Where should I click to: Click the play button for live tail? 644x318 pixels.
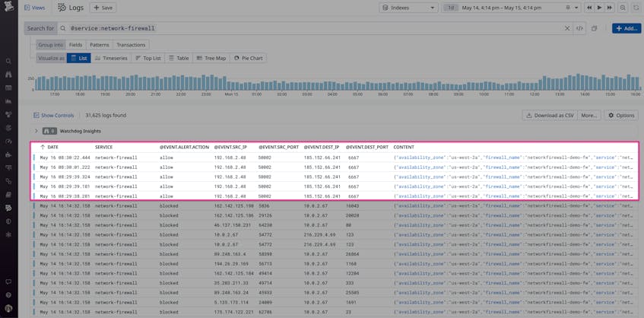click(x=600, y=8)
